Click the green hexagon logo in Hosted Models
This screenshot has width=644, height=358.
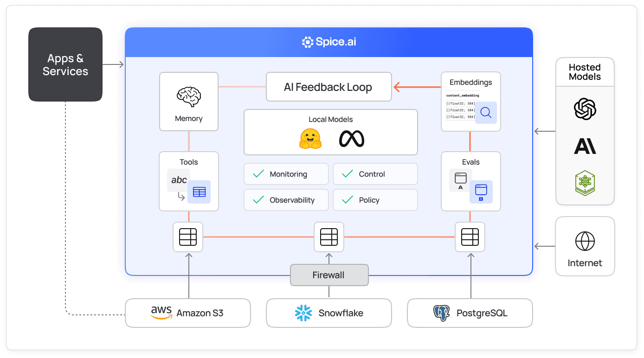[x=585, y=183]
